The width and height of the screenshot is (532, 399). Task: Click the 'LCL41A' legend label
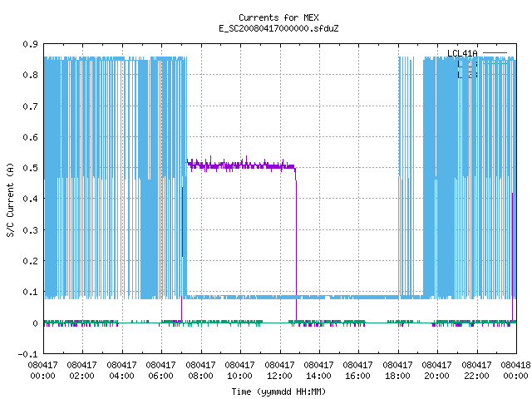(462, 53)
